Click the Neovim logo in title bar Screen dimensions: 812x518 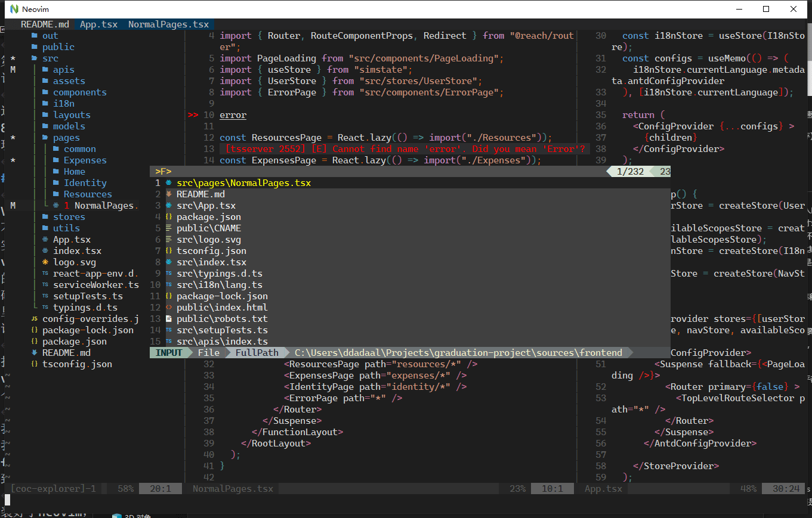(x=14, y=9)
